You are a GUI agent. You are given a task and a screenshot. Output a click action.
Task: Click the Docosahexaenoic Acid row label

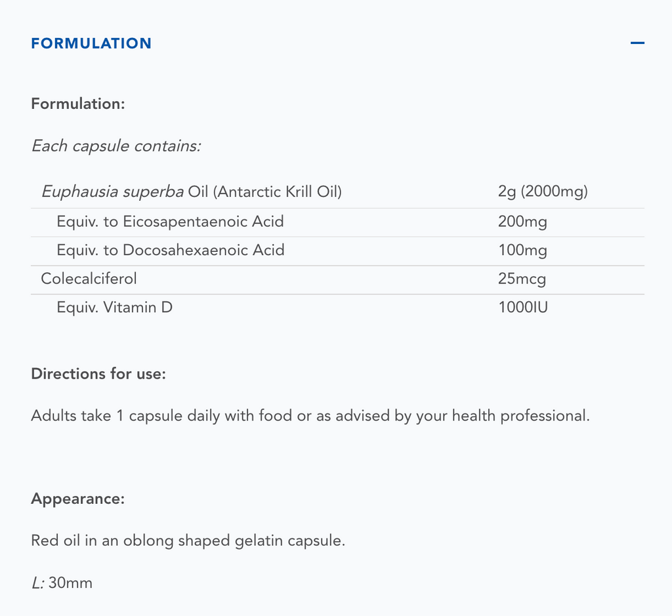point(171,250)
